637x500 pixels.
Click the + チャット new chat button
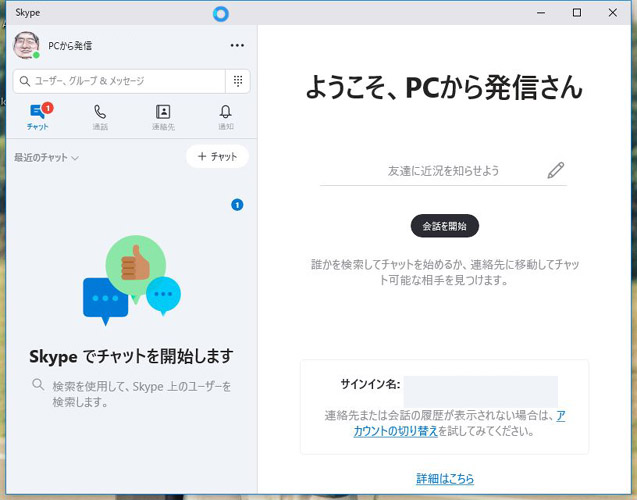click(217, 156)
